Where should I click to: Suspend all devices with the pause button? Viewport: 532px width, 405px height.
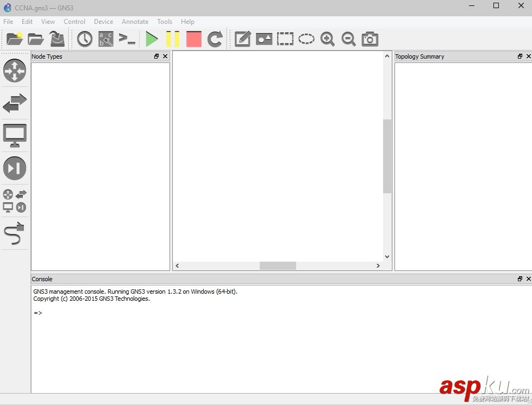(x=173, y=39)
